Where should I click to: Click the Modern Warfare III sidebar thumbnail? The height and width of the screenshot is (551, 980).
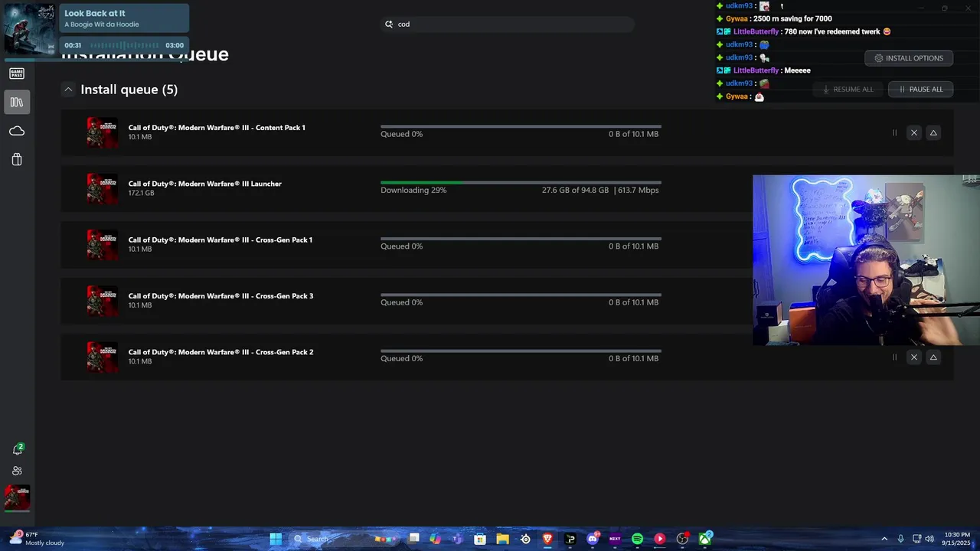(17, 497)
